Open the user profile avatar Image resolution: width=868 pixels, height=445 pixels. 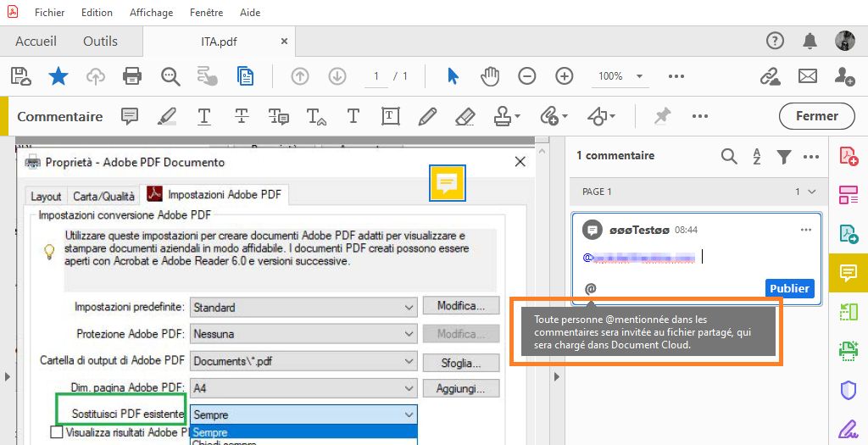point(845,41)
